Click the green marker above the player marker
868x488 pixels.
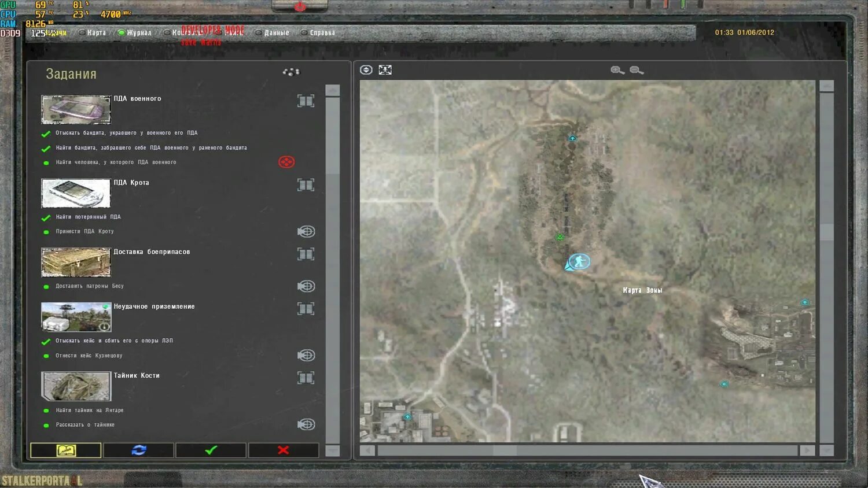[x=560, y=237]
